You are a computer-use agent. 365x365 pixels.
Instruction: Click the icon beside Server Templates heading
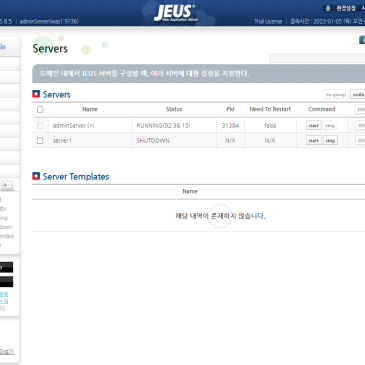36,176
